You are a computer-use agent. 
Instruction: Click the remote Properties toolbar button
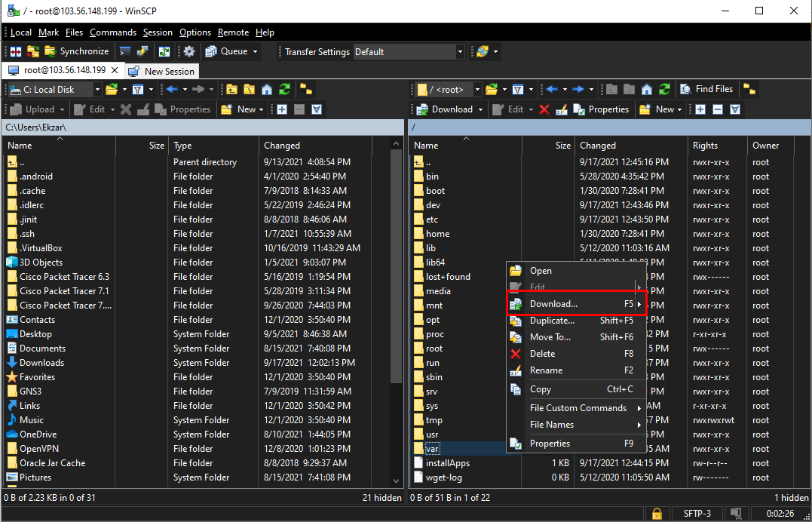601,109
